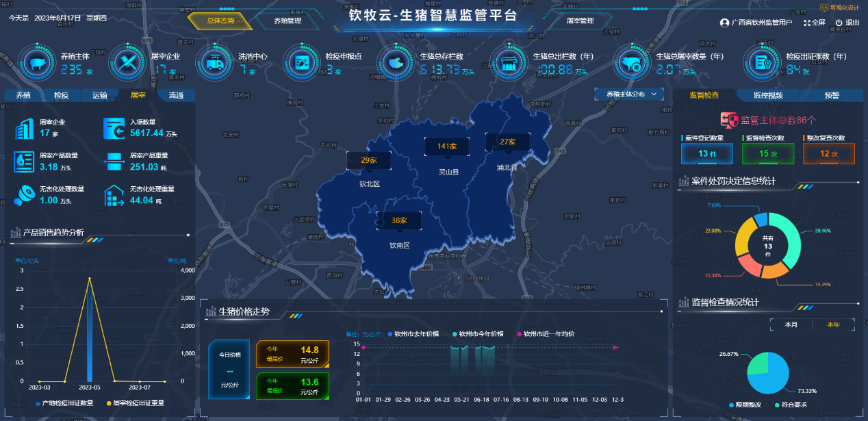The height and width of the screenshot is (421, 868).
Task: Select the 检疫 tab in left panel
Action: [x=62, y=95]
